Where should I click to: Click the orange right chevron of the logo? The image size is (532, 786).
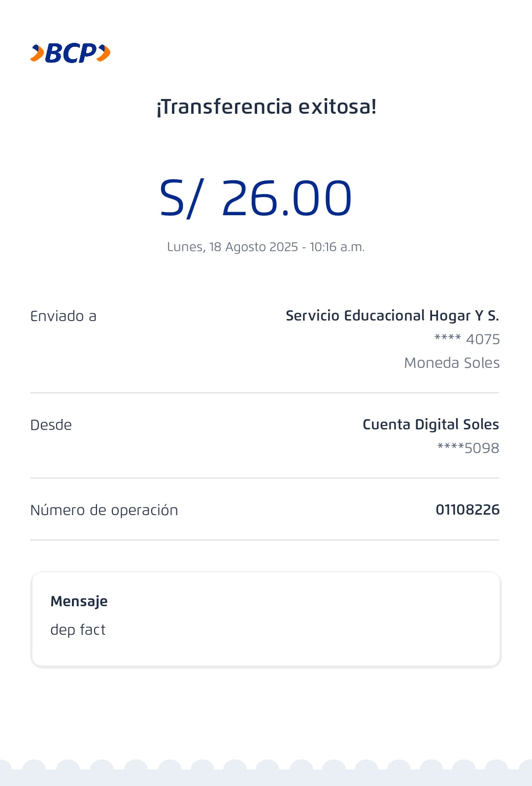[x=103, y=53]
